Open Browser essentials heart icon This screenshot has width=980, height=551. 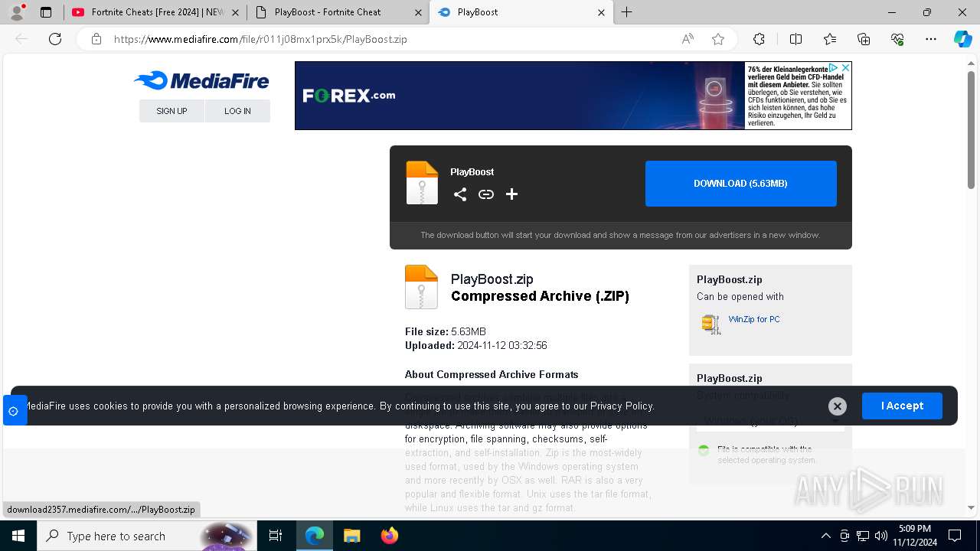(x=897, y=39)
